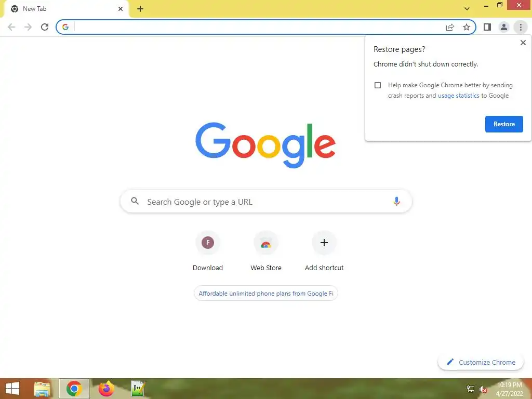Viewport: 532px width, 399px height.
Task: Expand the tab search dropdown arrow
Action: [x=467, y=9]
